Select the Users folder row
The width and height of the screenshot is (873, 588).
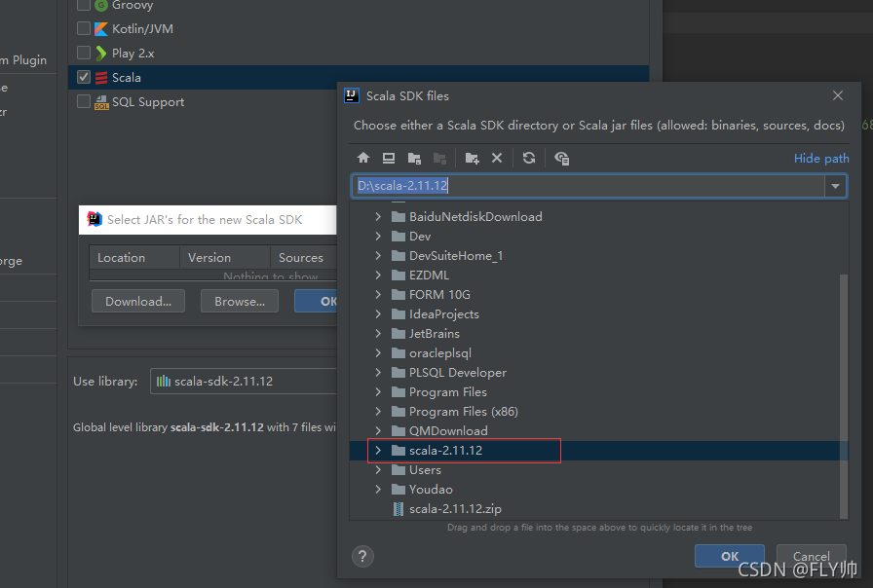[594, 470]
